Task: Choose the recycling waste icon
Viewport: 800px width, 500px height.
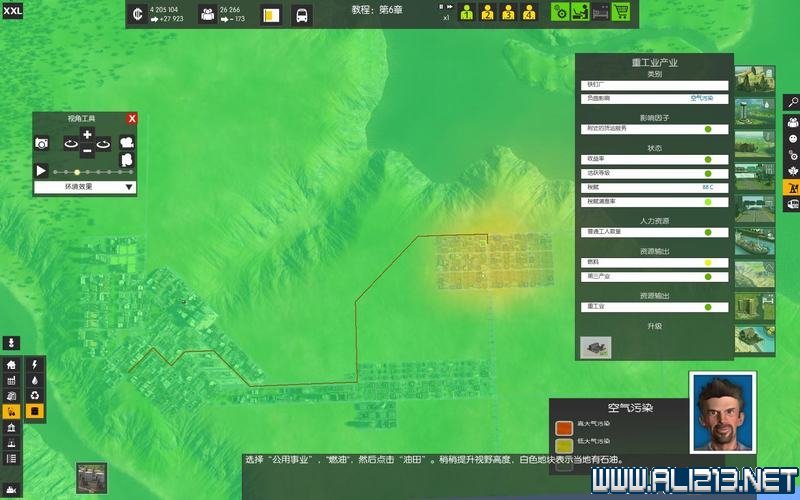Action: point(35,395)
